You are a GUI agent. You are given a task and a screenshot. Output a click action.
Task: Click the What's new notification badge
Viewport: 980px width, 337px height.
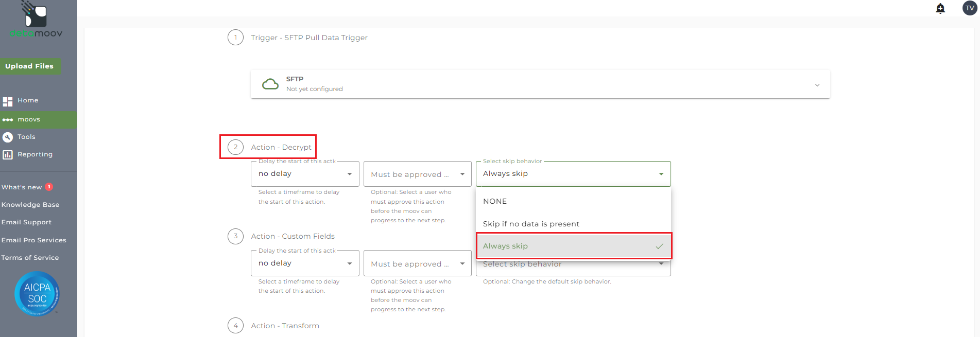(x=49, y=187)
